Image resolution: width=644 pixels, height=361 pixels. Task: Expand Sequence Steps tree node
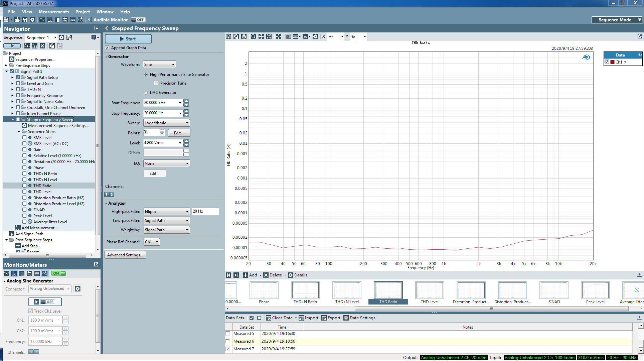[19, 132]
